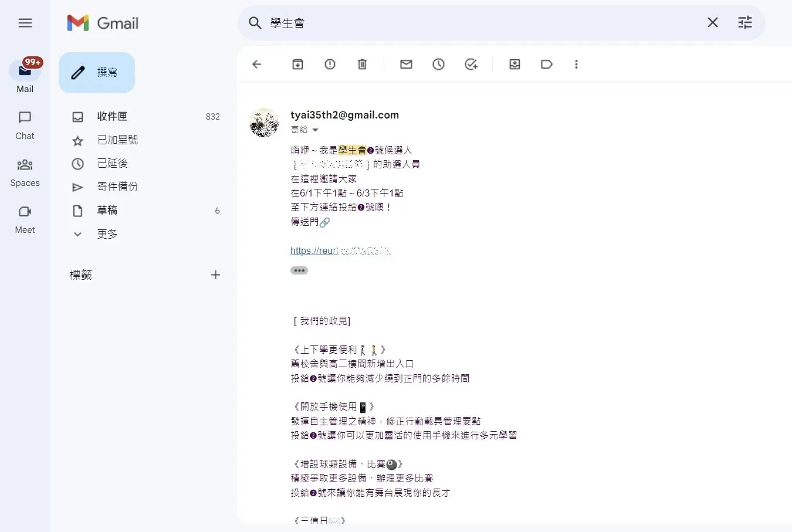Go back to the search results

257,65
